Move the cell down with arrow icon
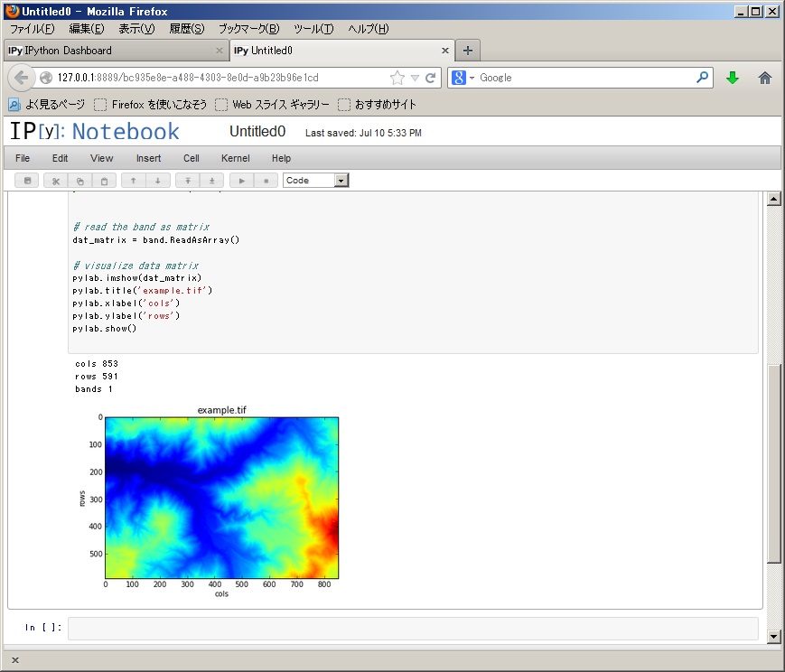Image resolution: width=785 pixels, height=672 pixels. [158, 181]
